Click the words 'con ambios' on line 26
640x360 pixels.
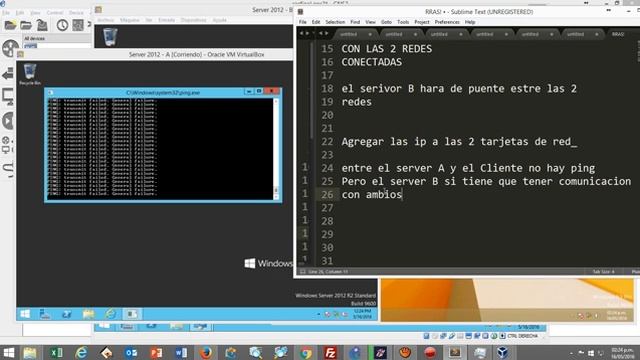click(371, 195)
